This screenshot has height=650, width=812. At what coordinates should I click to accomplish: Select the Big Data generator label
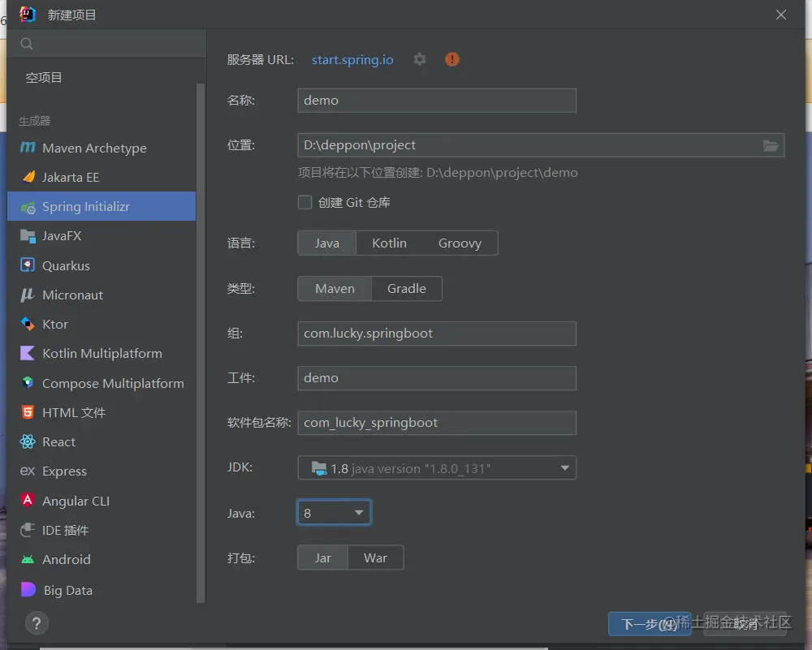pyautogui.click(x=68, y=590)
